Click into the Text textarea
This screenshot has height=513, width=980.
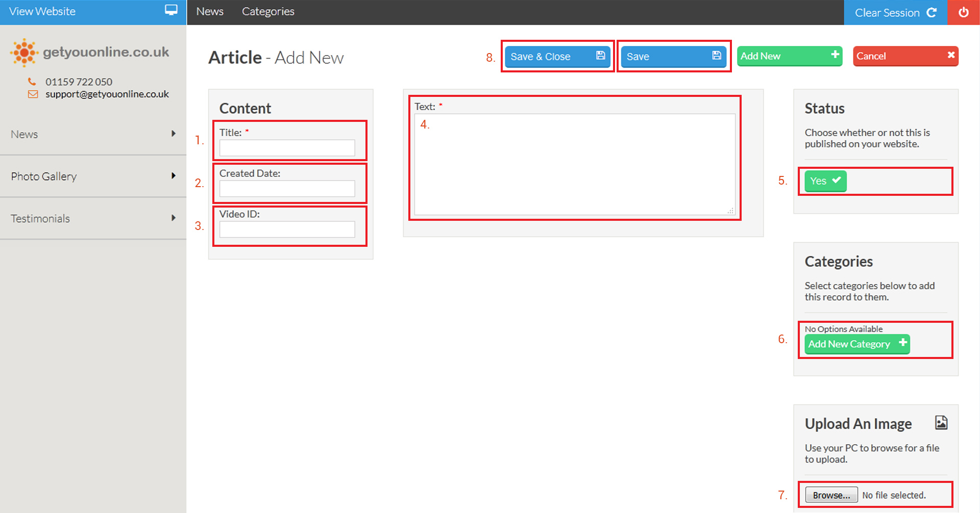click(575, 164)
